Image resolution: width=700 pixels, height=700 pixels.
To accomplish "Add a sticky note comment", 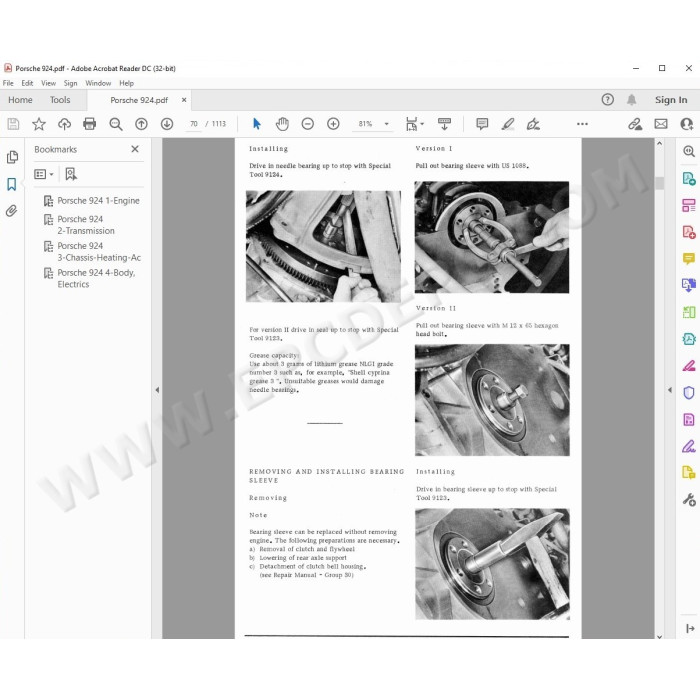I will point(482,124).
